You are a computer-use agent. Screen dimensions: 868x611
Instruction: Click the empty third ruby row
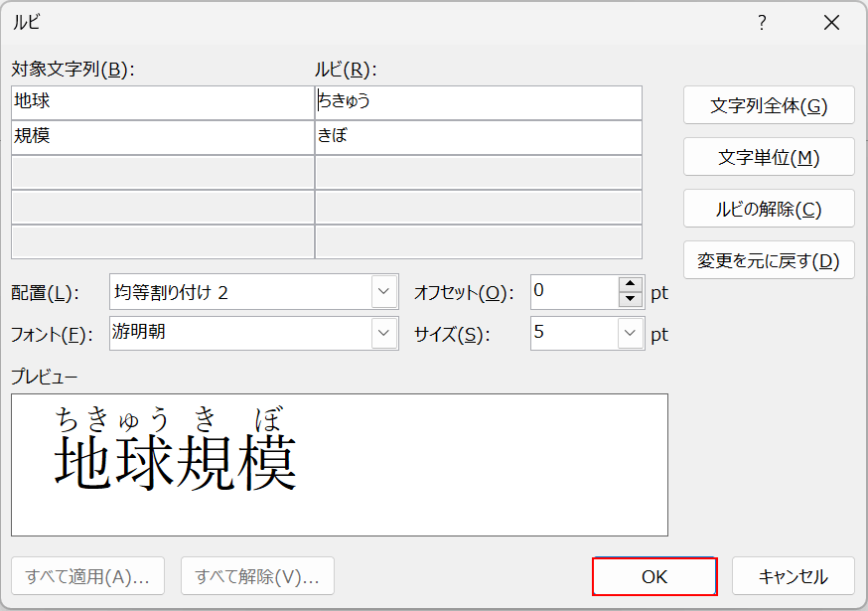(478, 172)
